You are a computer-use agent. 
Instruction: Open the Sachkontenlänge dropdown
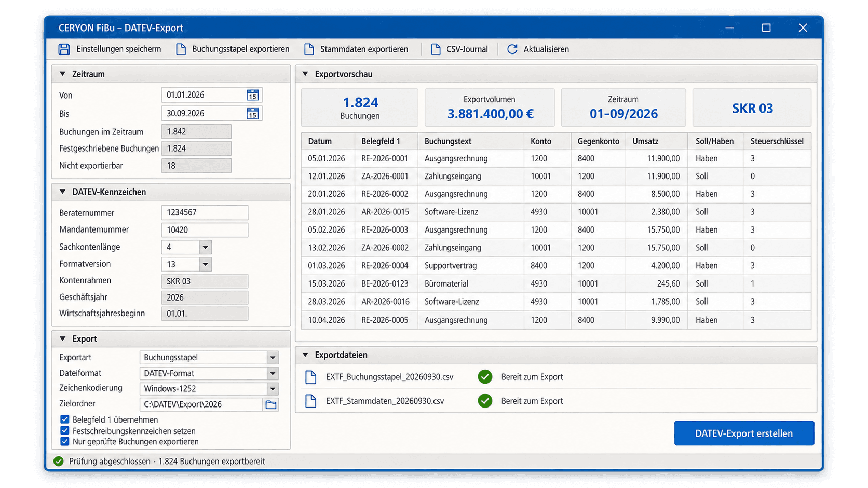[x=205, y=247]
